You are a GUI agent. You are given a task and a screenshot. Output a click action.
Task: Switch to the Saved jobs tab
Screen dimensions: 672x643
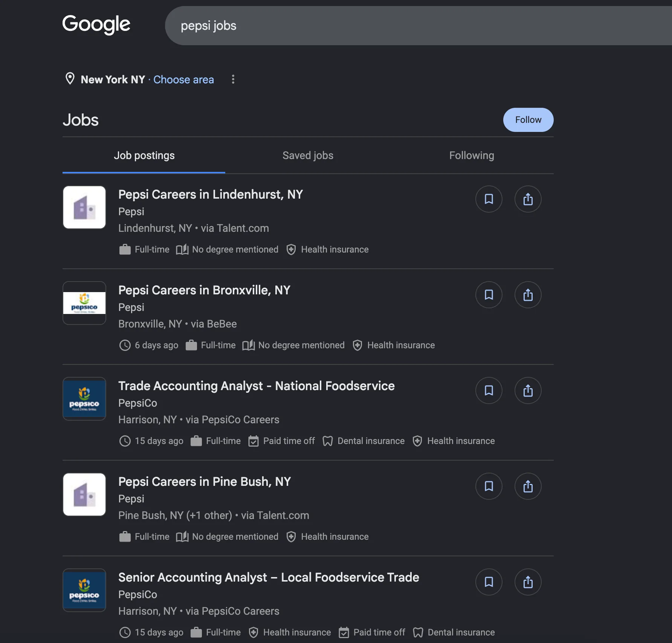click(308, 156)
